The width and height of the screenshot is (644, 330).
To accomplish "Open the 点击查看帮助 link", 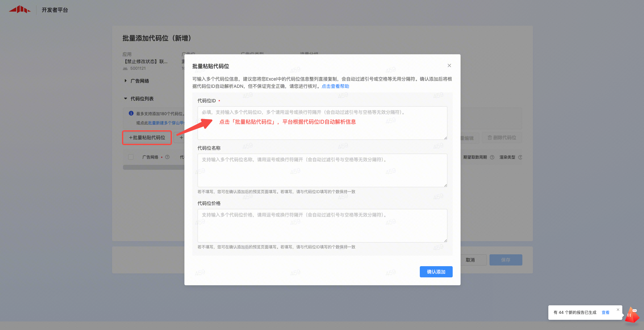I will pyautogui.click(x=335, y=86).
